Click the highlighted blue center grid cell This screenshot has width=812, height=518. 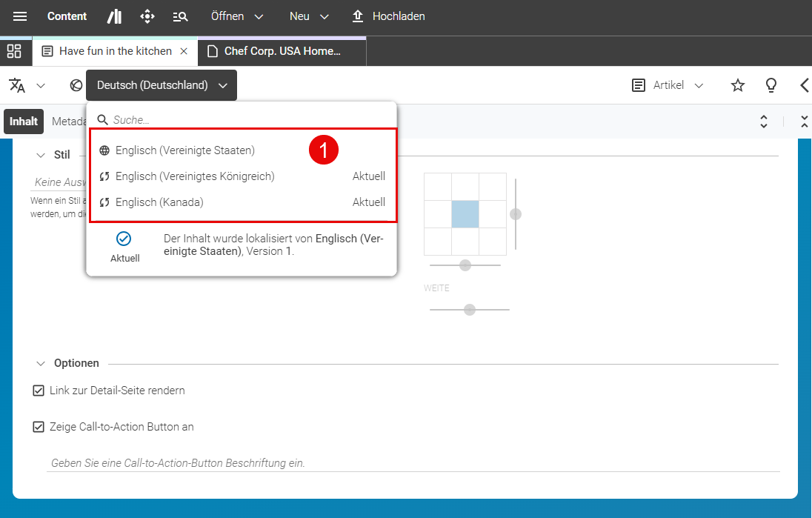pyautogui.click(x=465, y=214)
